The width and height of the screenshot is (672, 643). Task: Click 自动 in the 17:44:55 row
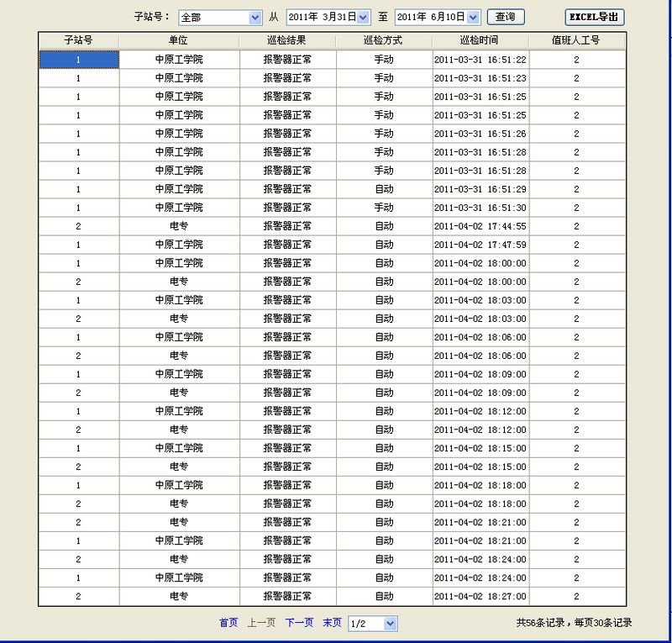[384, 226]
